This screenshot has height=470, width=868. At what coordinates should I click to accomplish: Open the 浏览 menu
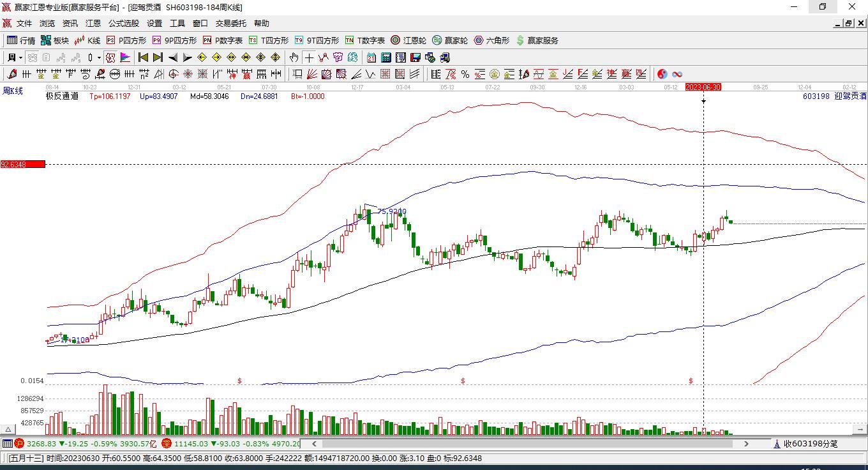(x=47, y=24)
